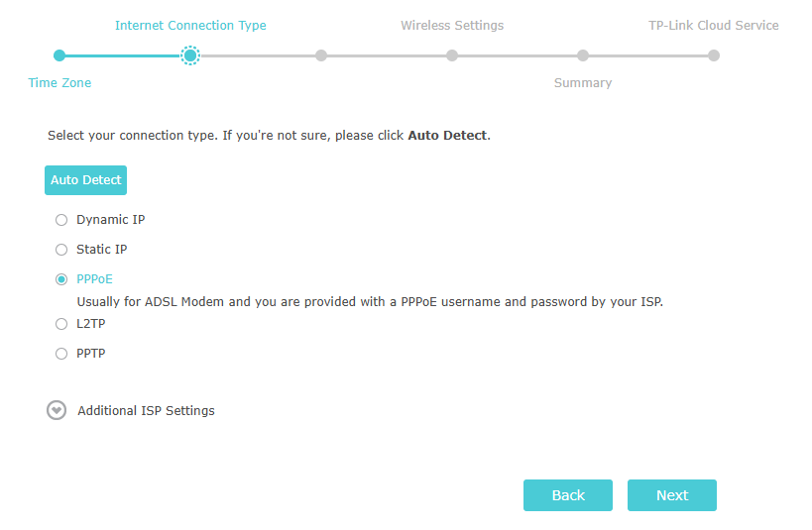This screenshot has height=530, width=812.
Task: Select the PPPoE radio option
Action: coord(61,279)
